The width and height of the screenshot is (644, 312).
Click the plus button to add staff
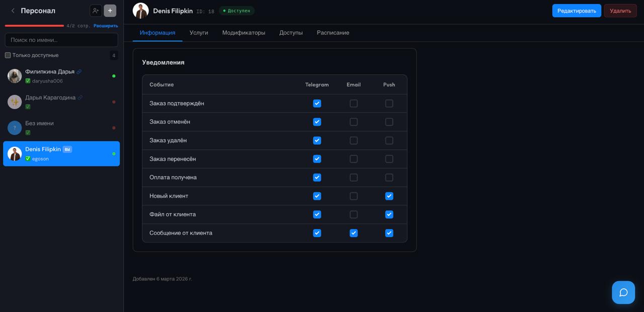[110, 11]
